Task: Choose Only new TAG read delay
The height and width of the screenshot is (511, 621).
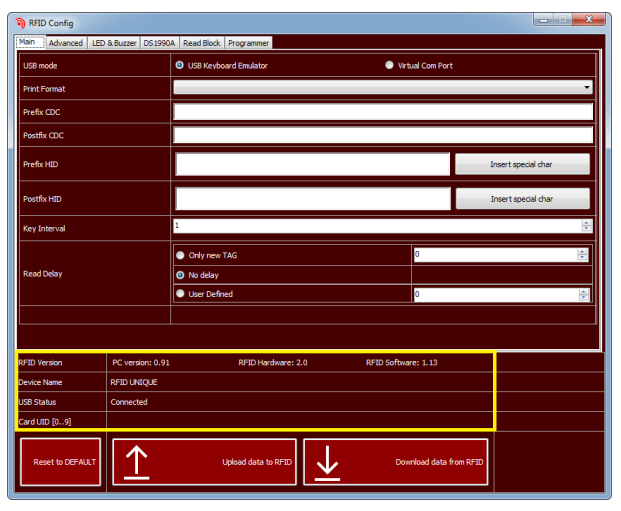Action: (180, 255)
